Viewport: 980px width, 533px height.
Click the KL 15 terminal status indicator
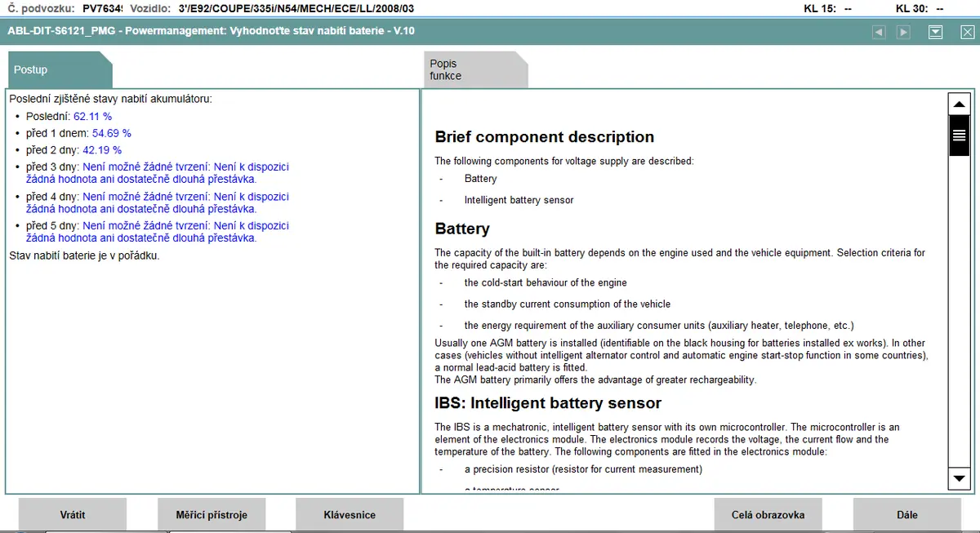click(828, 8)
